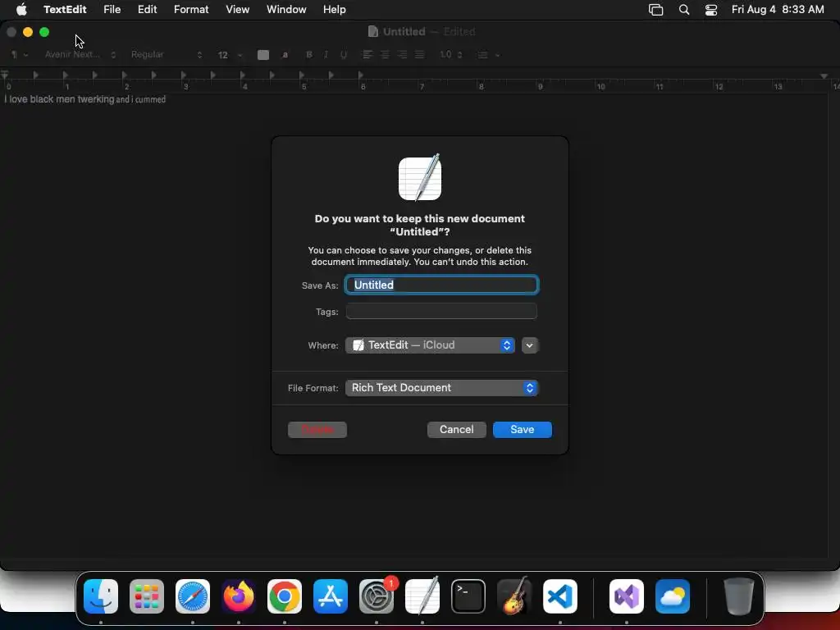Screen dimensions: 840x630
Task: Open Visual Studio purple icon in the Dock
Action: (627, 596)
